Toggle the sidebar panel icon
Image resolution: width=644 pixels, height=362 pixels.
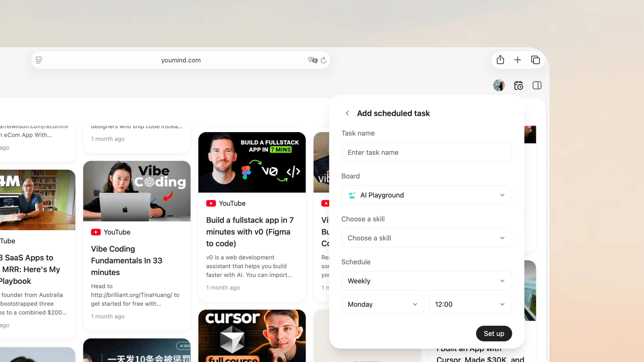pyautogui.click(x=537, y=85)
